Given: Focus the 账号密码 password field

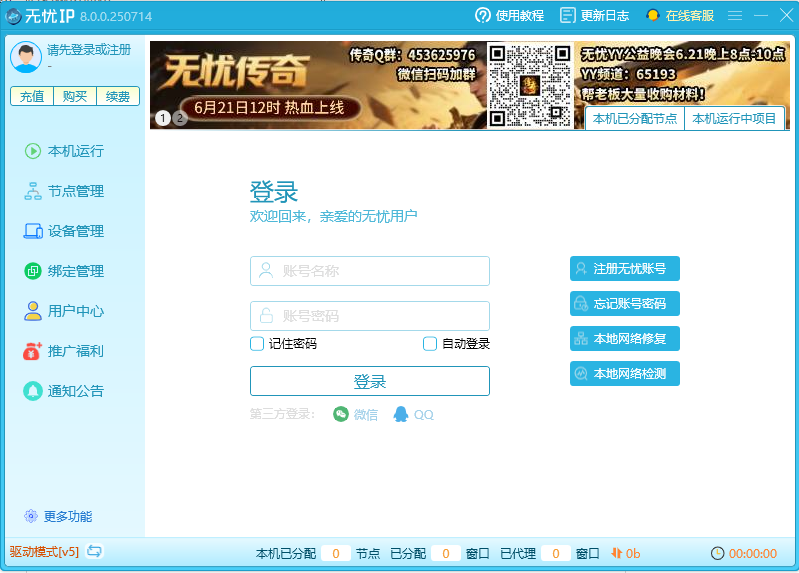Looking at the screenshot, I should pos(370,316).
